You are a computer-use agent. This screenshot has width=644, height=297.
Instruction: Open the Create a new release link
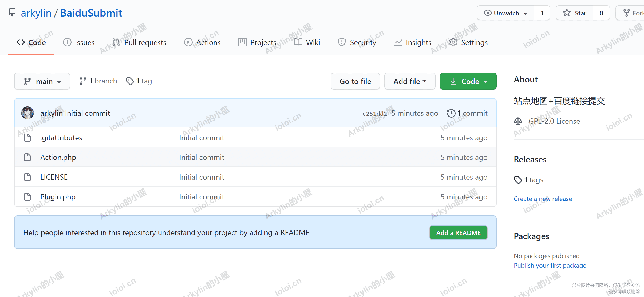(543, 199)
